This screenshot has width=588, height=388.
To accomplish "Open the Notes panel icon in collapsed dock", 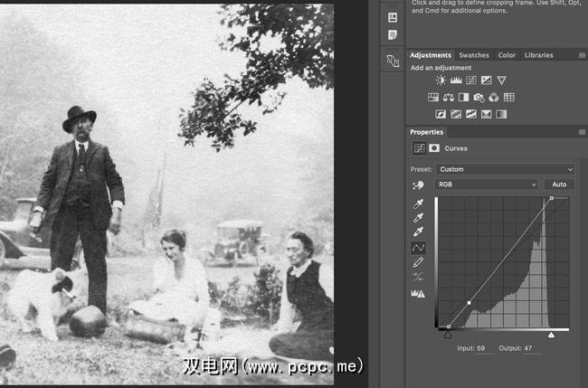I will tap(393, 35).
